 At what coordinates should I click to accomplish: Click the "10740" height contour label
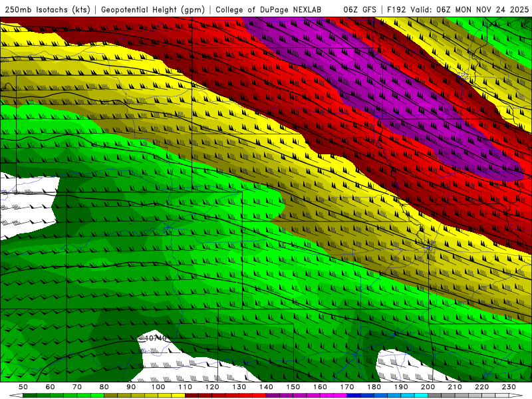tap(156, 338)
